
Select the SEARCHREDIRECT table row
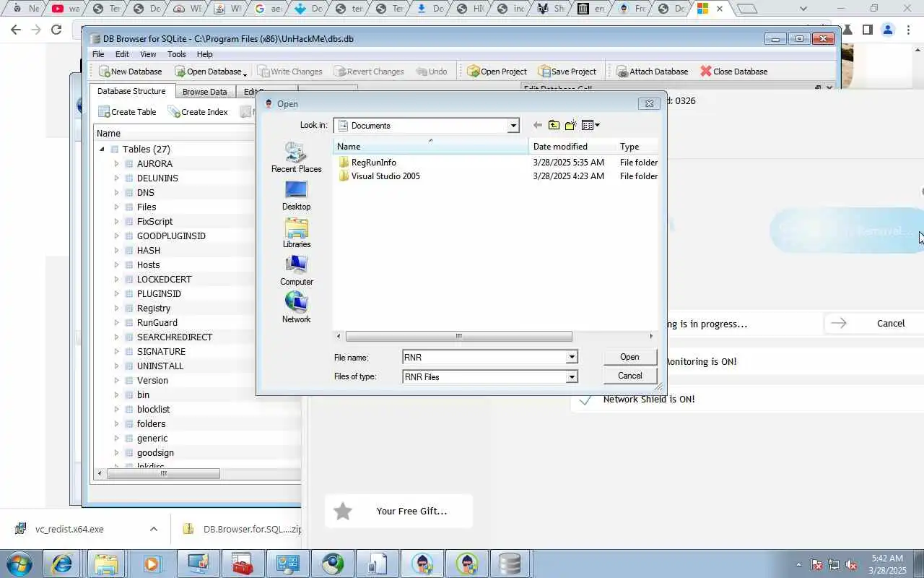click(x=175, y=337)
